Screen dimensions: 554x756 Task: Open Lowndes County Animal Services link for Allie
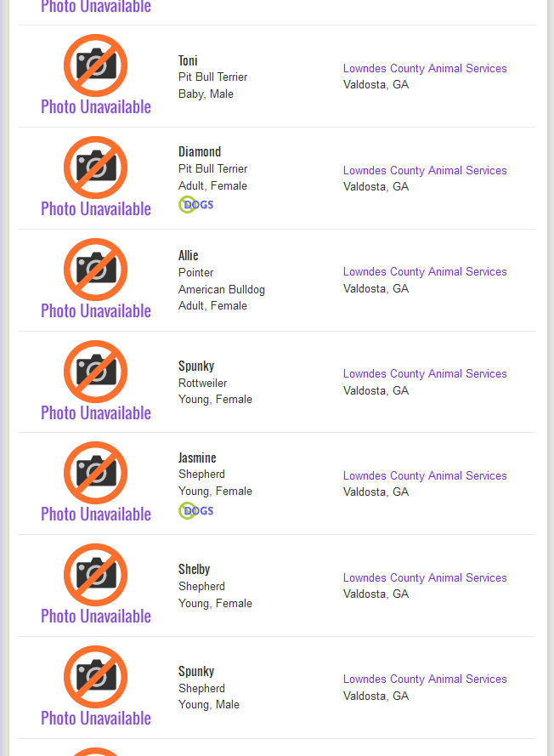tap(425, 272)
